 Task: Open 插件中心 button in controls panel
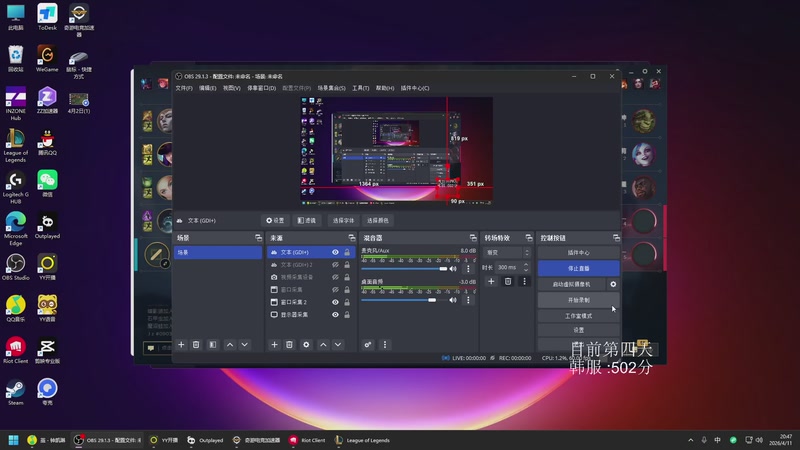579,253
